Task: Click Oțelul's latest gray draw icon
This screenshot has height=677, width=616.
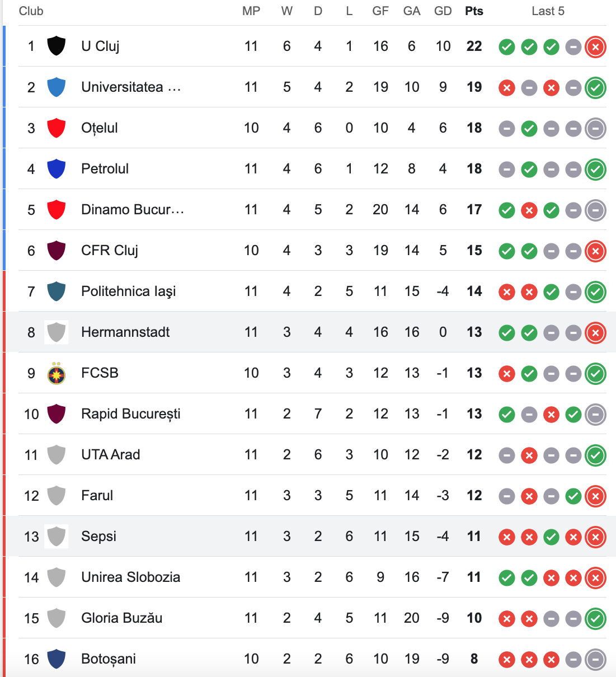Action: point(595,129)
